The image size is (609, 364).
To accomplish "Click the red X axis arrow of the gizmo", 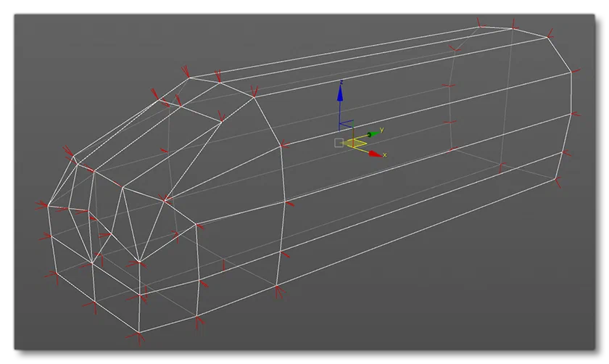I will tap(375, 154).
